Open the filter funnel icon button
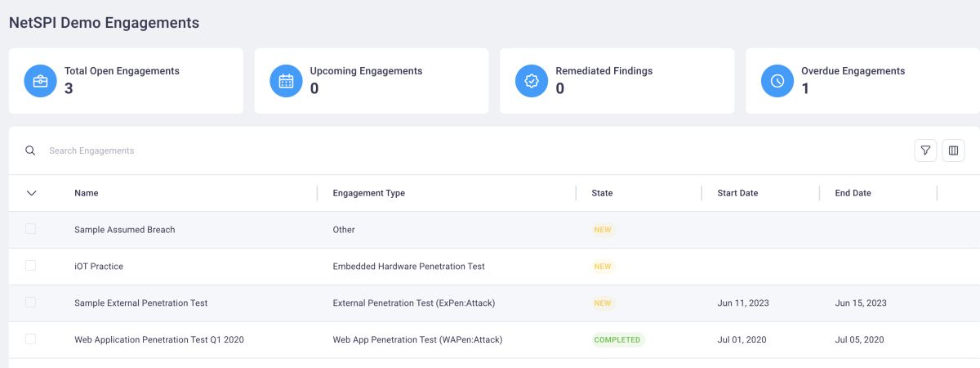The image size is (980, 368). pos(925,150)
